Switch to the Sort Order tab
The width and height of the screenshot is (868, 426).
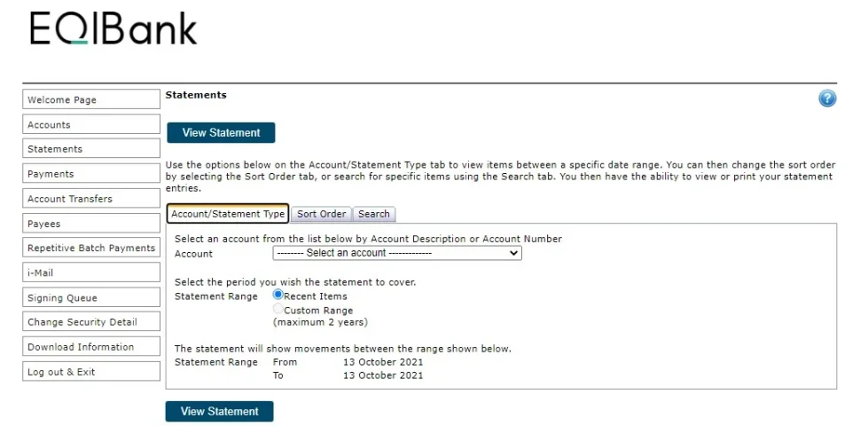pyautogui.click(x=321, y=214)
